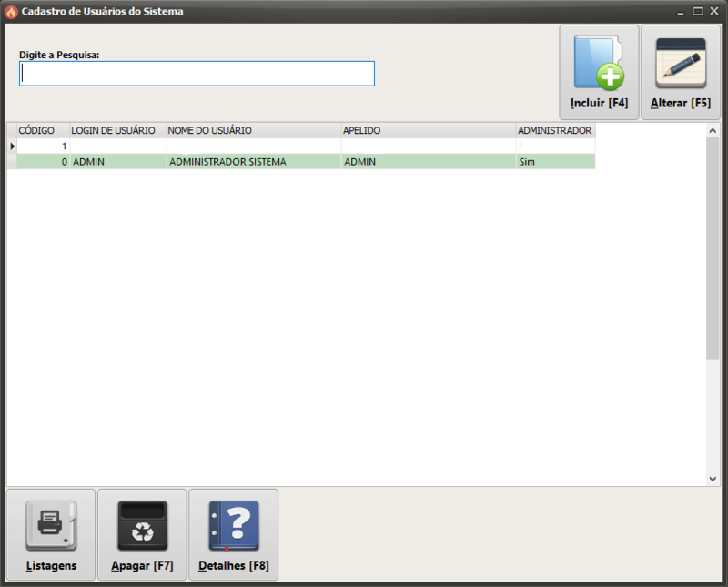
Task: Select the code 1 cell
Action: click(x=43, y=147)
